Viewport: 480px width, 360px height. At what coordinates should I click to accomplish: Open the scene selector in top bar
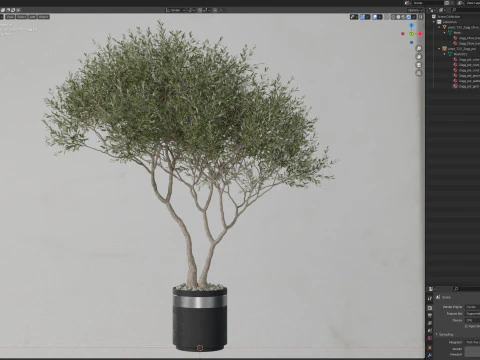point(408,3)
